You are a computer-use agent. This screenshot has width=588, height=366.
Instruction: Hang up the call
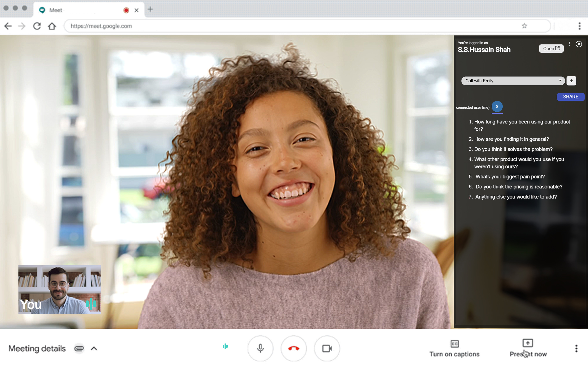294,348
